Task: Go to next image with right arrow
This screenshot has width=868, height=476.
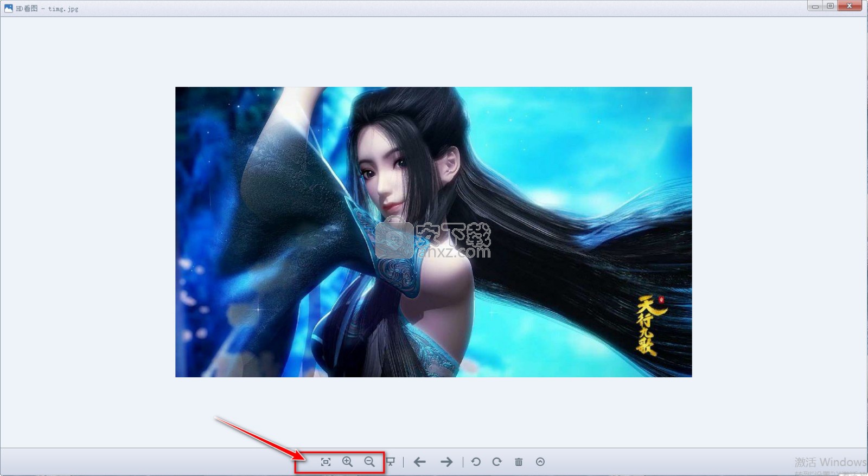Action: (x=446, y=462)
